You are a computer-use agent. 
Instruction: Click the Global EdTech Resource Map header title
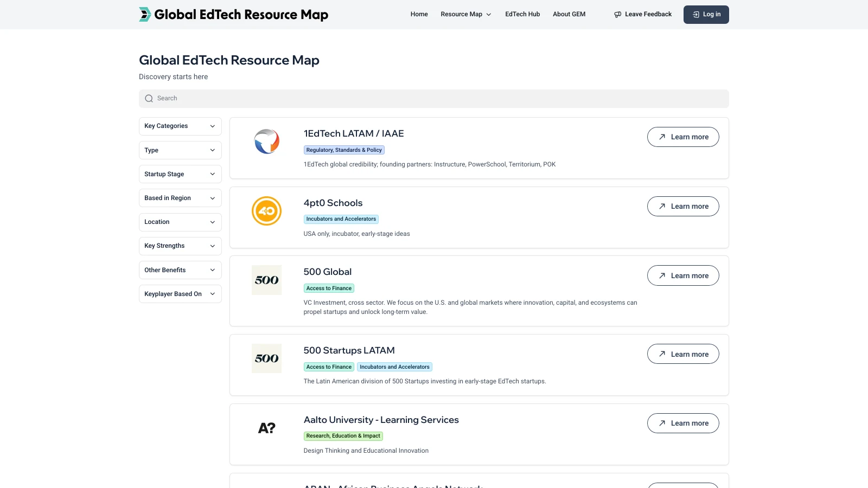click(x=241, y=15)
